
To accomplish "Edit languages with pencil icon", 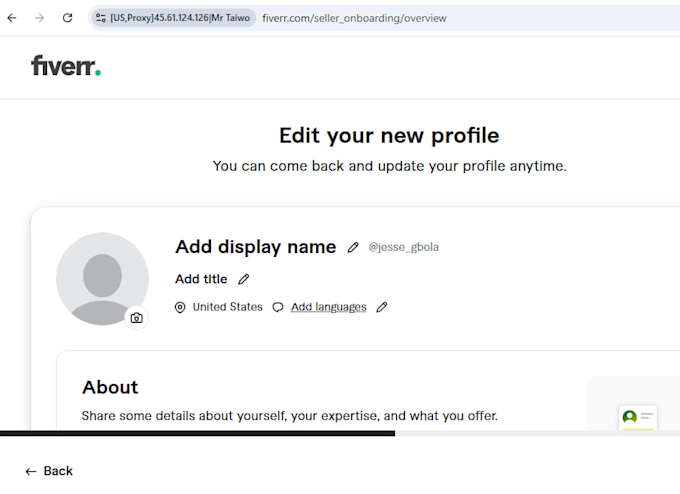I will 382,307.
